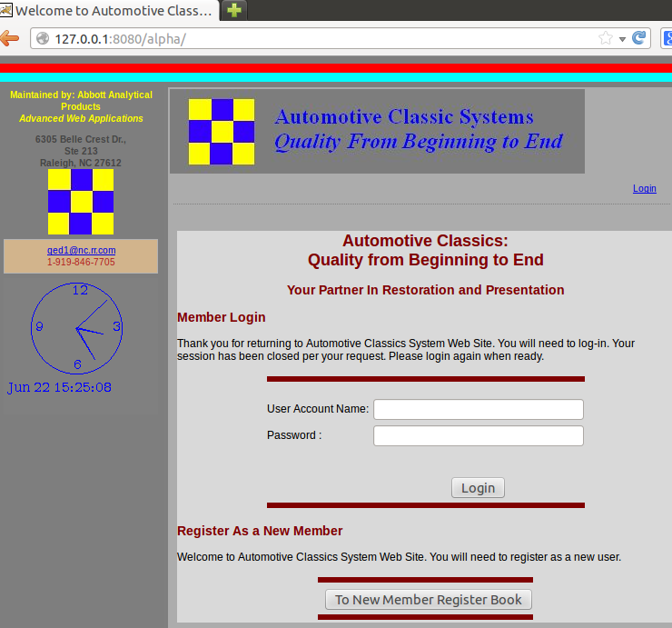This screenshot has height=628, width=672.
Task: Click the Google search engine icon
Action: pos(666,39)
